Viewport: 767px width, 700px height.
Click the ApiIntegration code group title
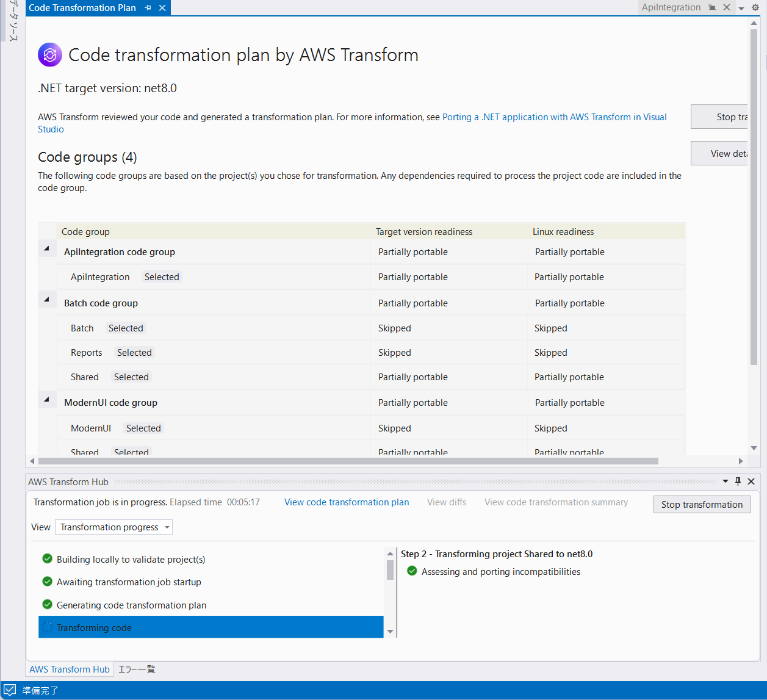(x=120, y=252)
